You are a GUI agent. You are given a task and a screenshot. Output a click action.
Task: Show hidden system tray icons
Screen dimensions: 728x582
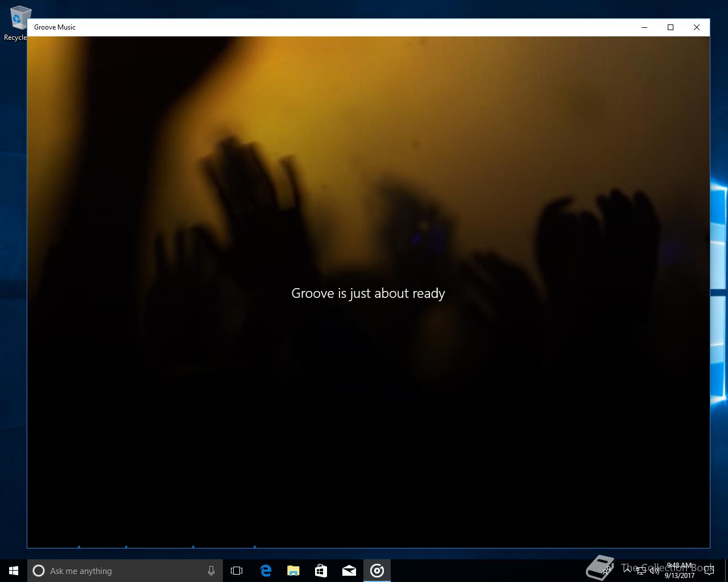tap(627, 571)
